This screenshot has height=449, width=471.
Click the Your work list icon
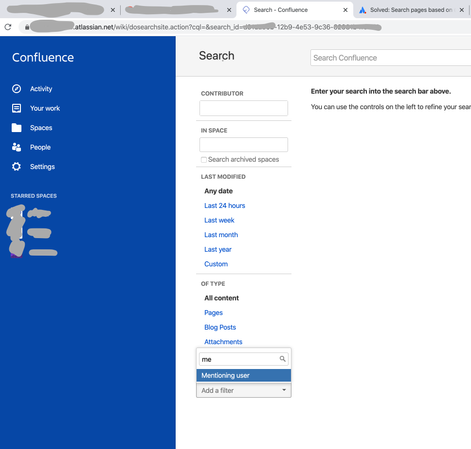[16, 108]
